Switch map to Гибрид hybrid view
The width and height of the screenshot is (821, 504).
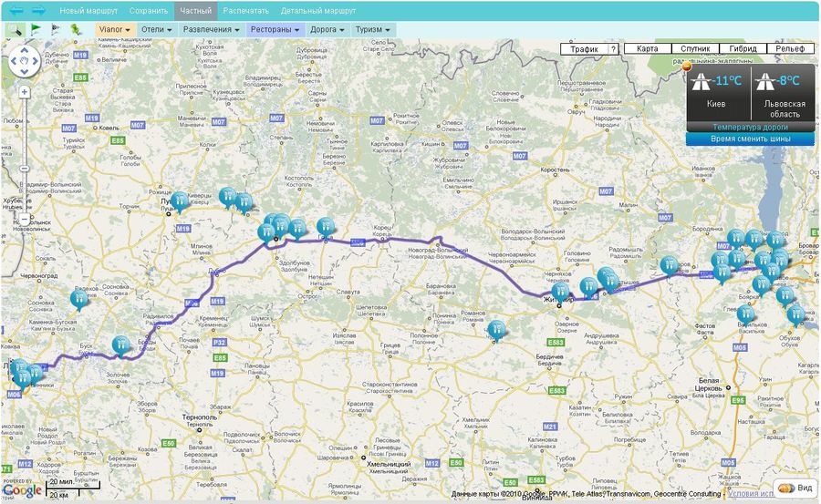pos(743,48)
